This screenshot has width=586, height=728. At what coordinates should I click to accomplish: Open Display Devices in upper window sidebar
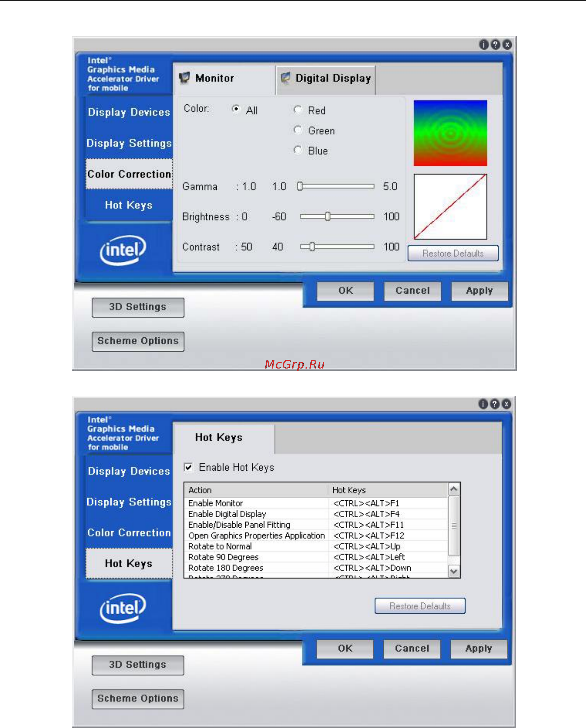129,112
